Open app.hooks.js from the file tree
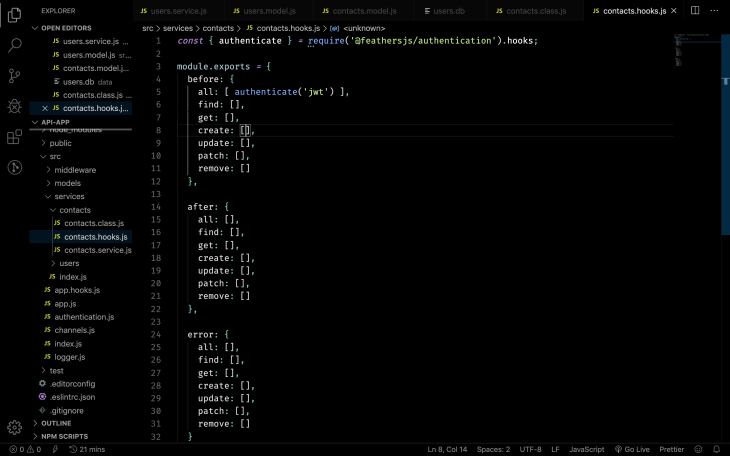Screen dimensions: 730x456 tap(76, 290)
